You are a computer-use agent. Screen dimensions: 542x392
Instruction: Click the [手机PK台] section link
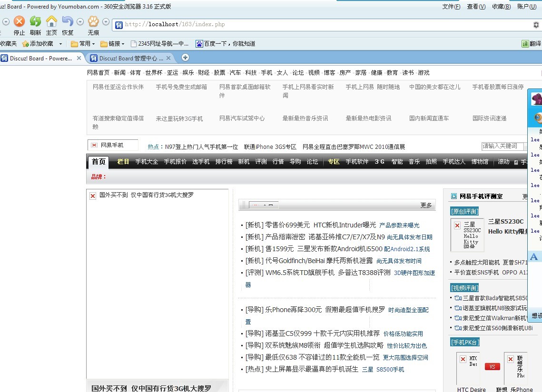(465, 343)
